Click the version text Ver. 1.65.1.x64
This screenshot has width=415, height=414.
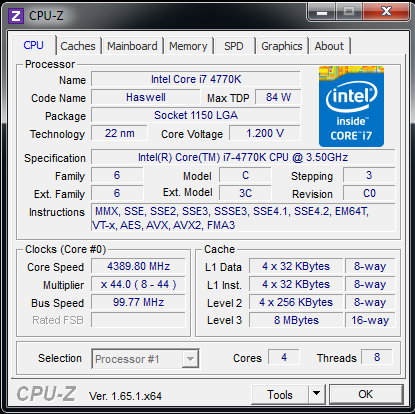pos(125,396)
